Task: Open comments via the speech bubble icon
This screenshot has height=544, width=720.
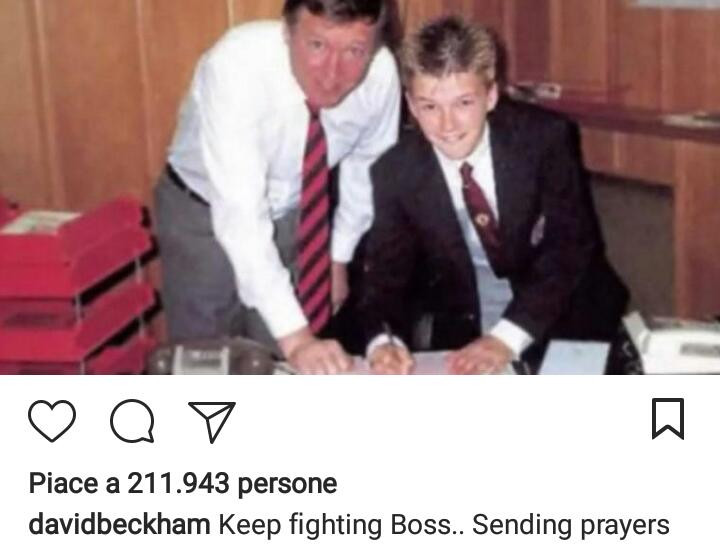Action: click(132, 421)
